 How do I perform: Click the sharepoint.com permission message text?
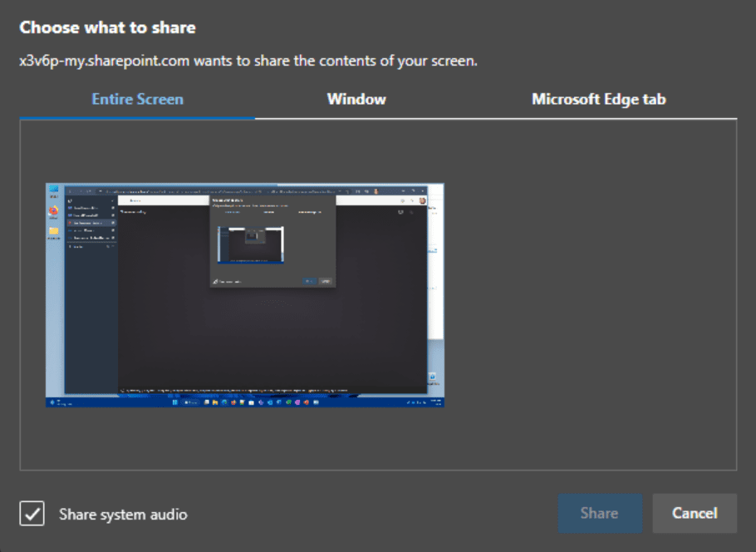pos(248,62)
